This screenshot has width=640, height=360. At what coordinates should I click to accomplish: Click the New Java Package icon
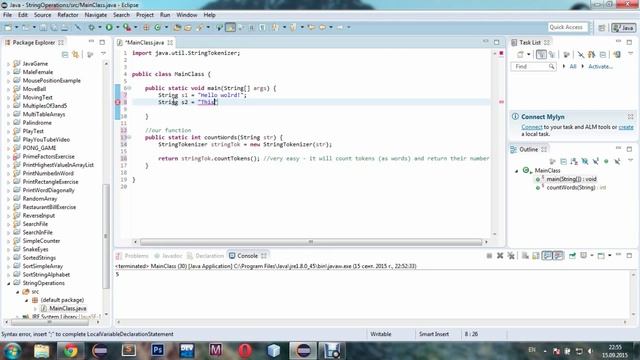tap(146, 27)
